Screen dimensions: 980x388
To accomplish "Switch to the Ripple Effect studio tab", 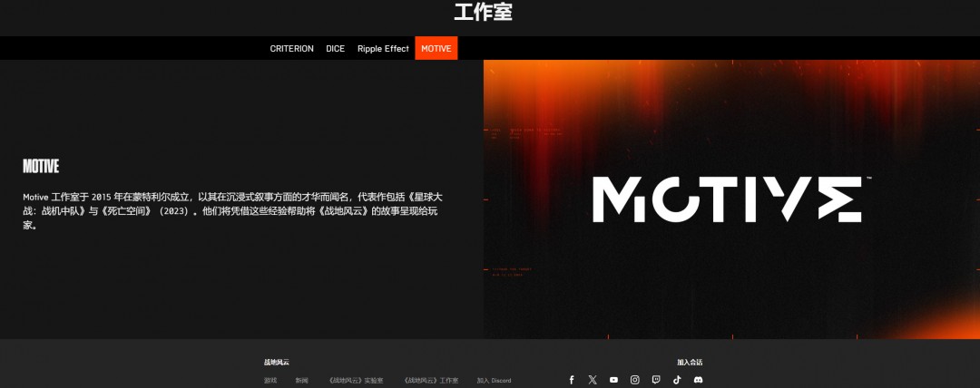I will [x=383, y=48].
